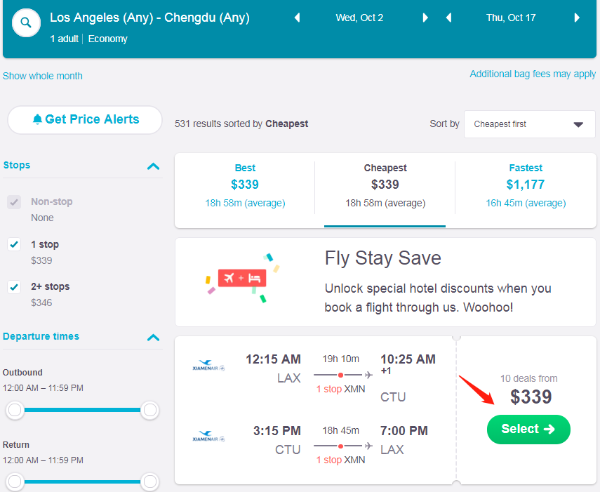Click the Outbound time slider left handle
Screen dimensions: 600x492
[x=15, y=410]
